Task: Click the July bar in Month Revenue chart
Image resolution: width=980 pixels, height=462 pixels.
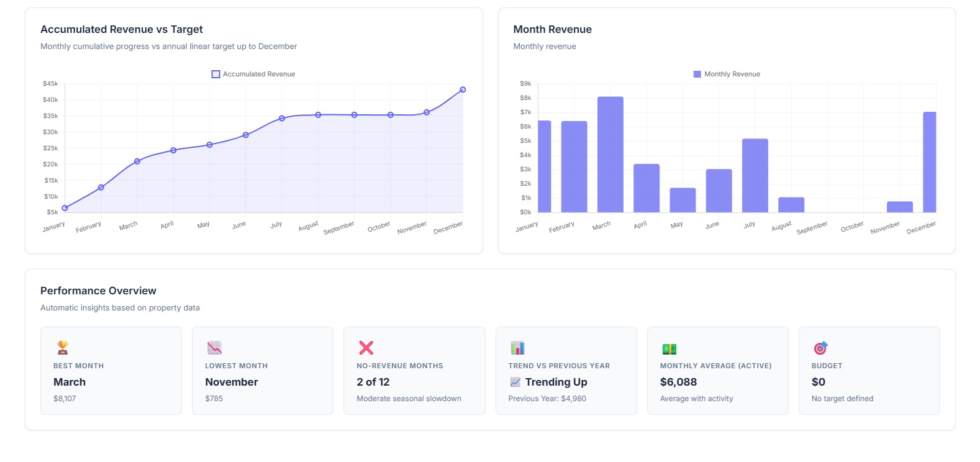Action: pos(755,176)
